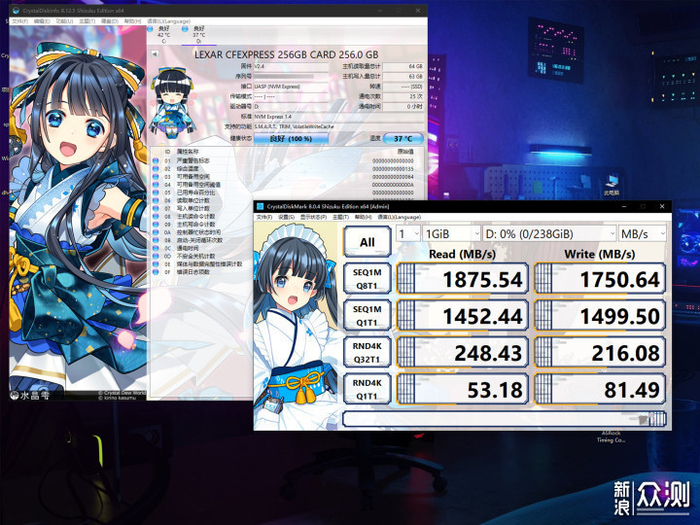
Task: Click the 37 °C temperature button
Action: tap(403, 139)
